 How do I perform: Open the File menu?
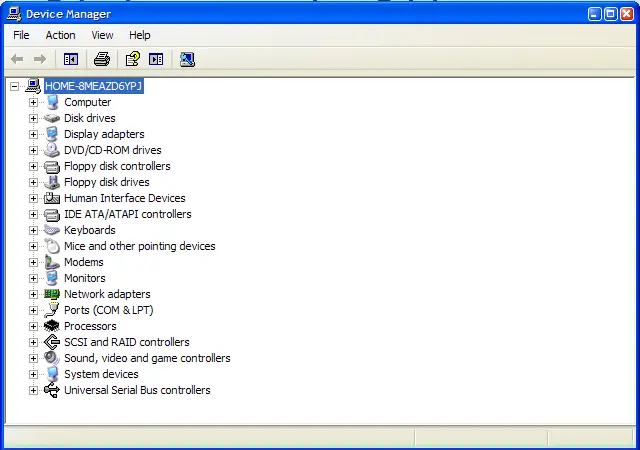(21, 35)
